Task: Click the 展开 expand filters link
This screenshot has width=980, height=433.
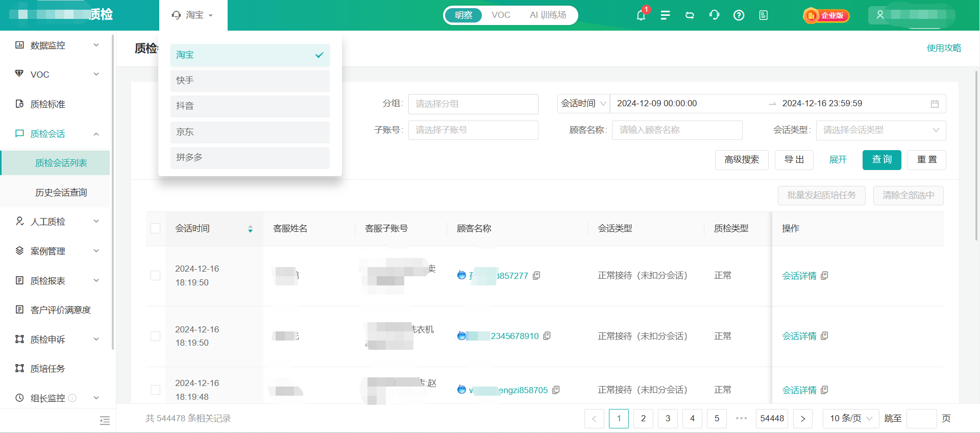Action: 838,160
